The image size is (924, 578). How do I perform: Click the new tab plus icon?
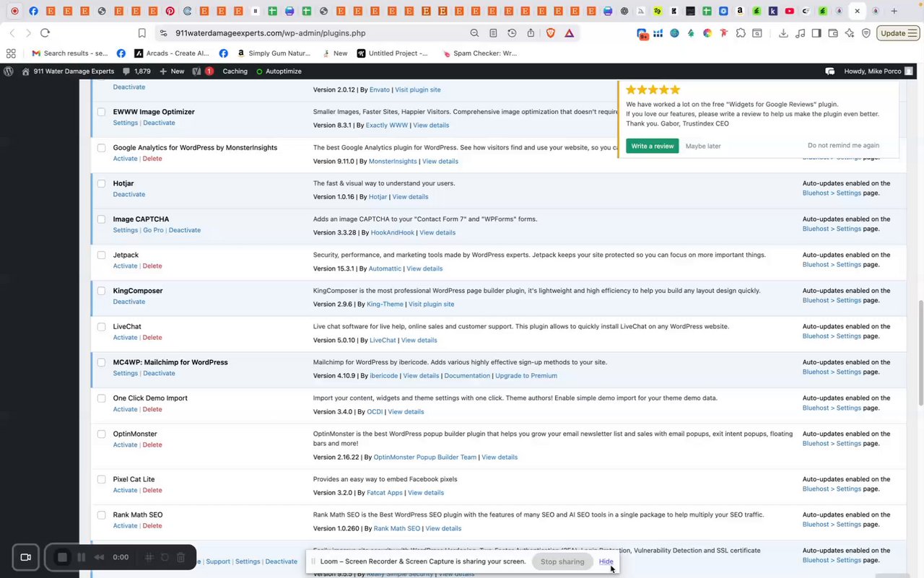click(x=894, y=12)
